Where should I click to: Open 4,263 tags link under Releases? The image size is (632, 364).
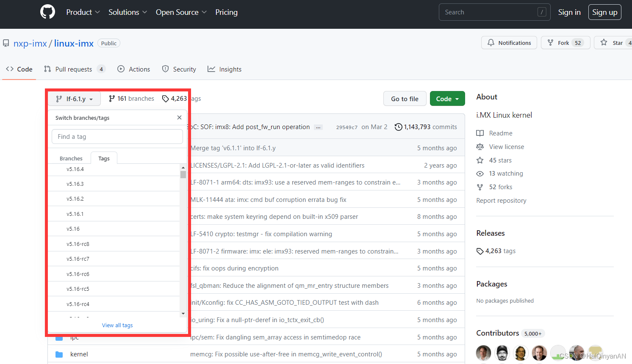click(496, 251)
